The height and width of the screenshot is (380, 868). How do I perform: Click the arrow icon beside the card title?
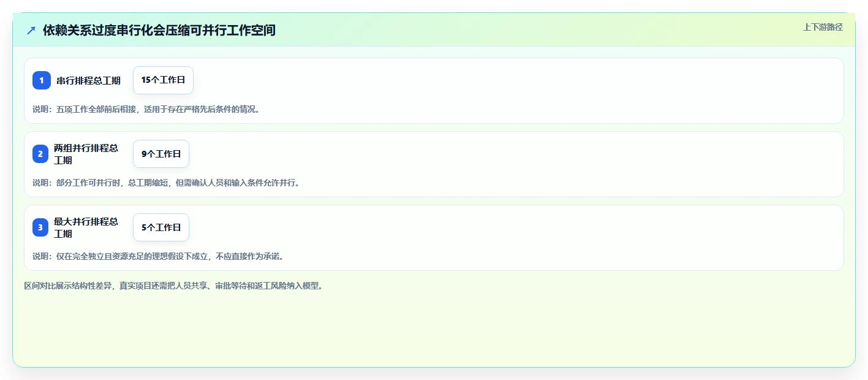tap(31, 30)
